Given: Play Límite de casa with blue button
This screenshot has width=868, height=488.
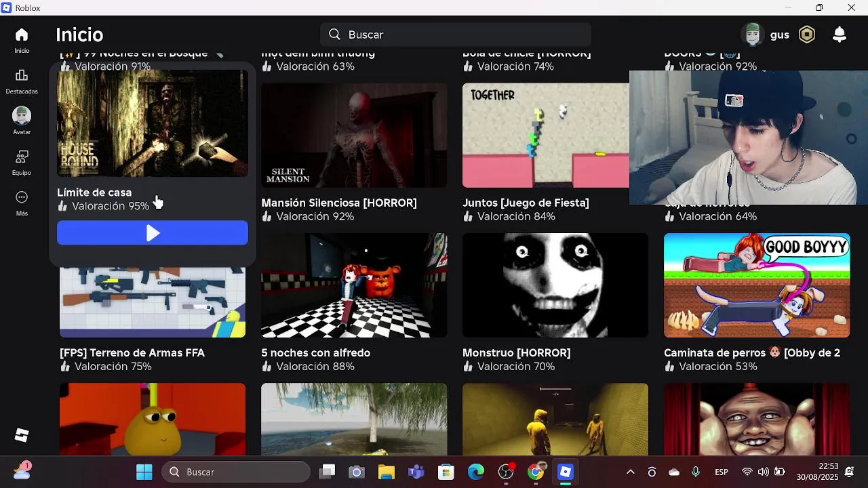Looking at the screenshot, I should point(153,233).
